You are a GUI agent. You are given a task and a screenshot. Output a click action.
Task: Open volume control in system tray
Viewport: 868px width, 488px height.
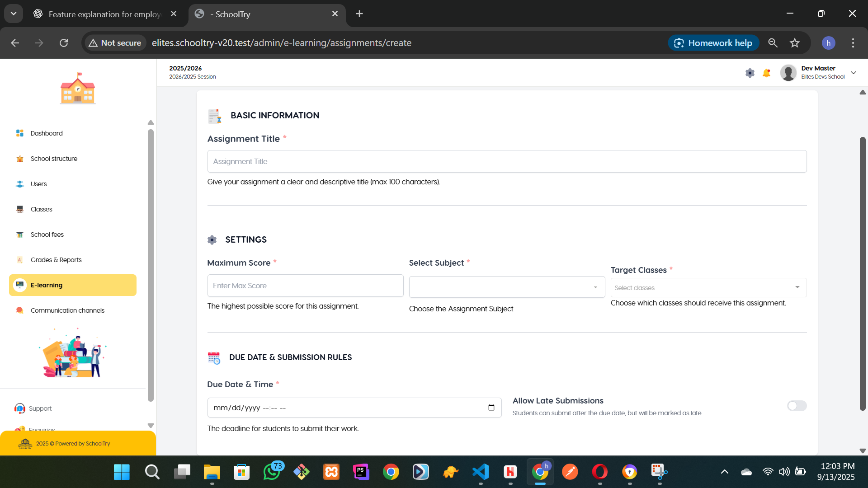784,472
